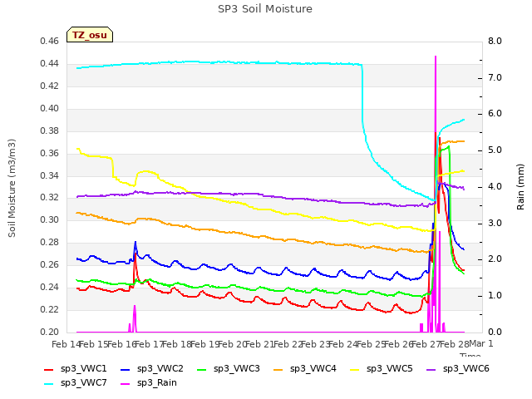Click the Mar 1 x-axis tick label
Screen dimensions: 532x399
point(480,343)
